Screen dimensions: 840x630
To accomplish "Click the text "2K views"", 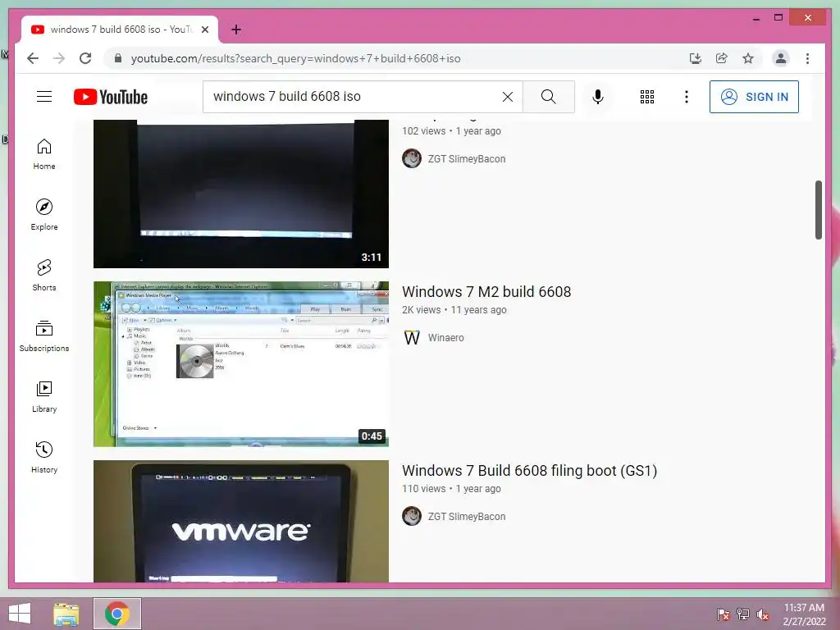I will [421, 310].
